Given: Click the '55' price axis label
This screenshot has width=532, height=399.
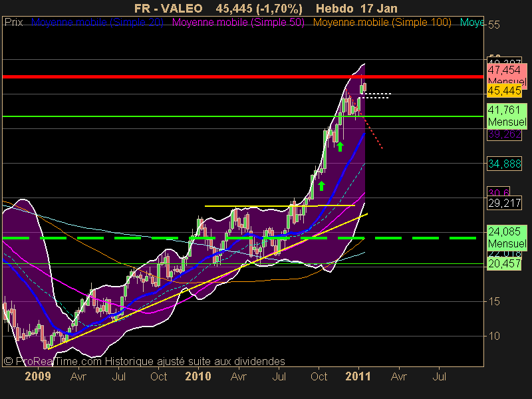Looking at the screenshot, I should pyautogui.click(x=494, y=25).
